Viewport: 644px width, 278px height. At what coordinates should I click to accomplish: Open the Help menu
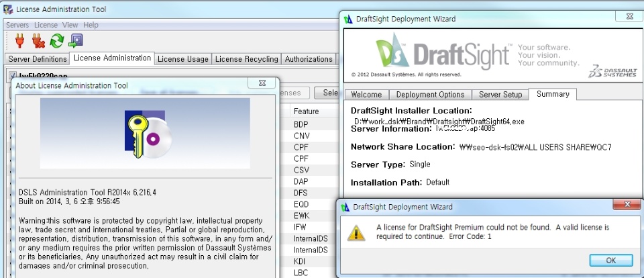pyautogui.click(x=91, y=25)
